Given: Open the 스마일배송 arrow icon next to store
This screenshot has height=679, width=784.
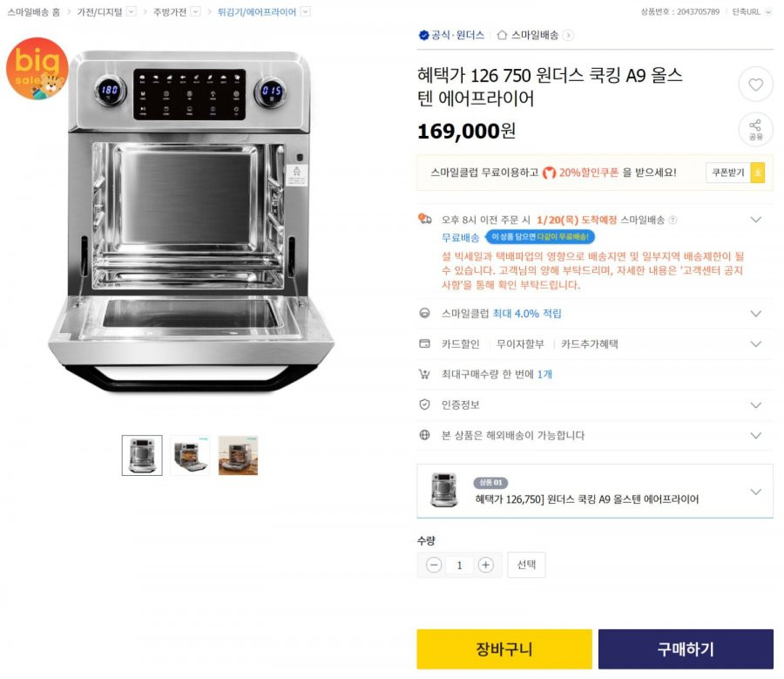Looking at the screenshot, I should point(568,35).
